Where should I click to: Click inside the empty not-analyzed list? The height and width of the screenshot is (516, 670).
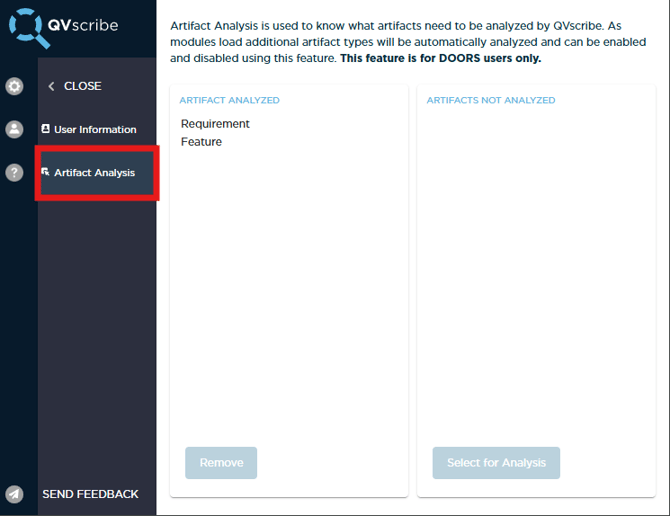538,270
